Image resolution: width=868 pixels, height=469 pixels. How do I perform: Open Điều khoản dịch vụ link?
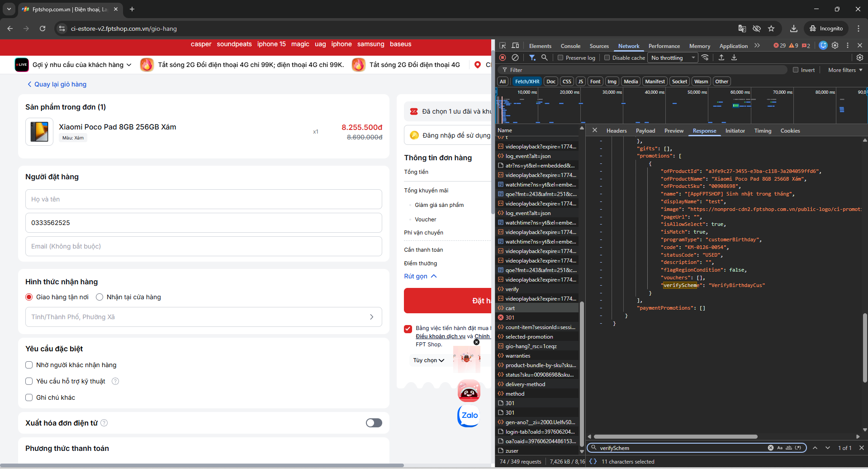coord(441,336)
